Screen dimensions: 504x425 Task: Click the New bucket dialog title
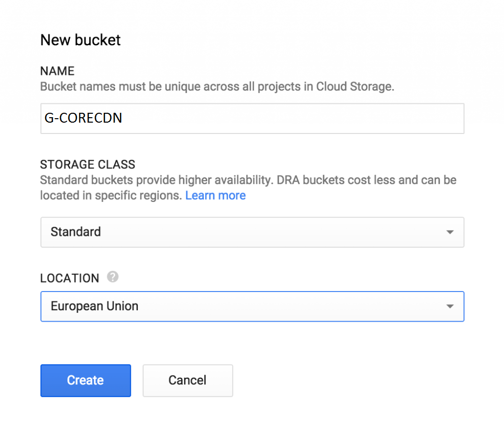(80, 40)
